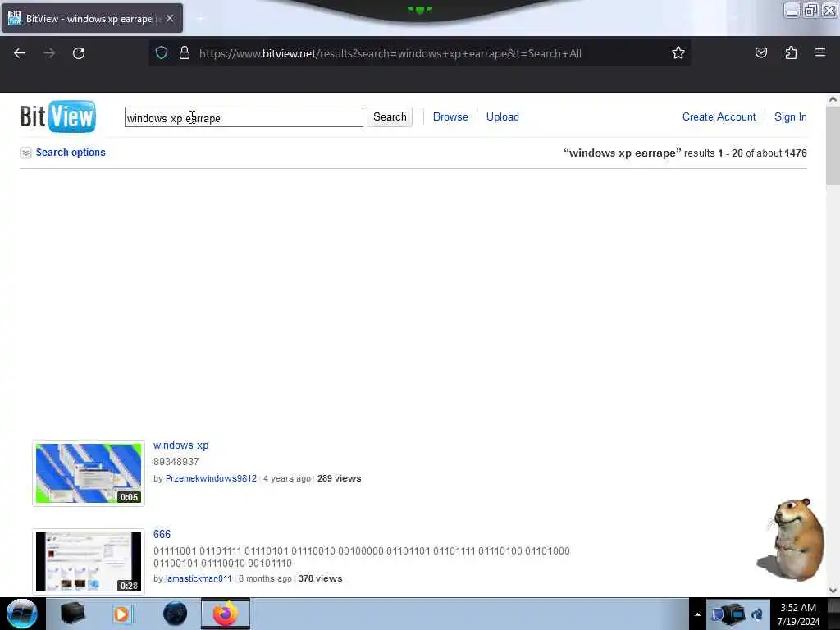Visit uploader lamastickman011's profile
This screenshot has height=630, width=840.
(x=199, y=578)
